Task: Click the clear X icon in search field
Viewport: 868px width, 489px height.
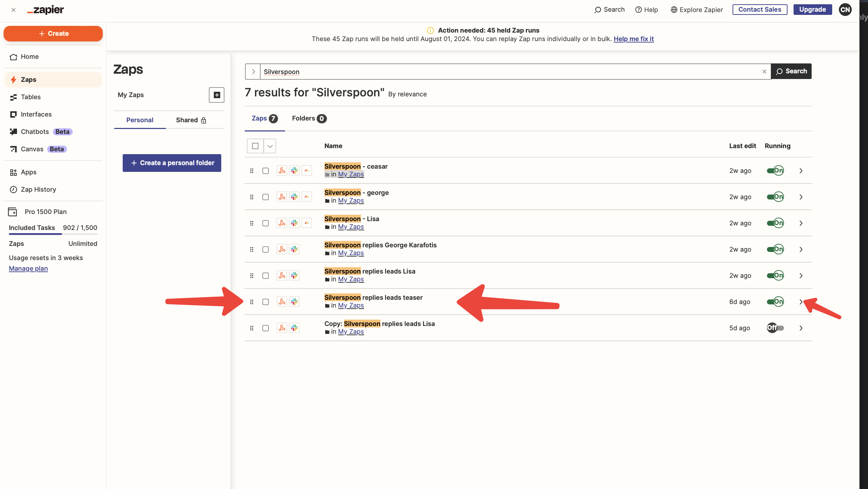Action: (764, 72)
